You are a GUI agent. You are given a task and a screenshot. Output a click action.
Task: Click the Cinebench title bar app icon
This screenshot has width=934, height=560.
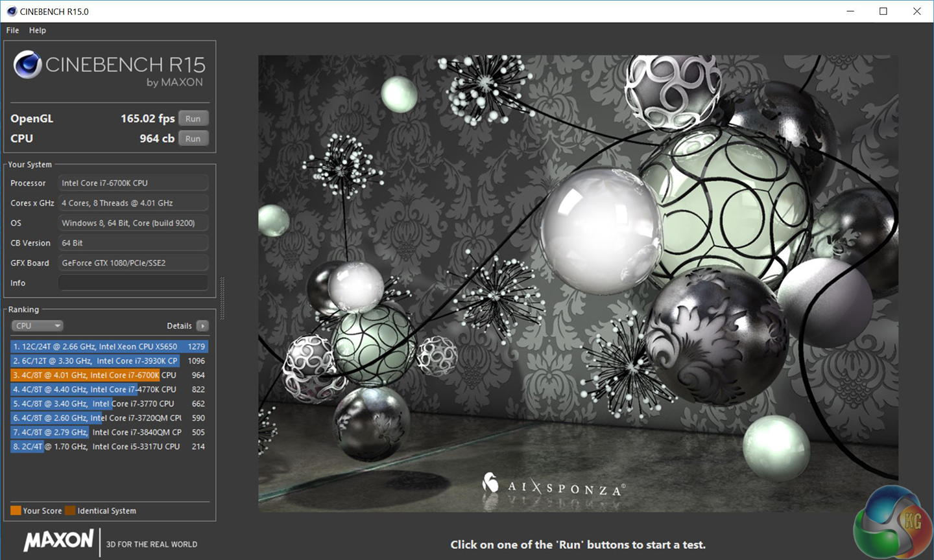pyautogui.click(x=11, y=11)
